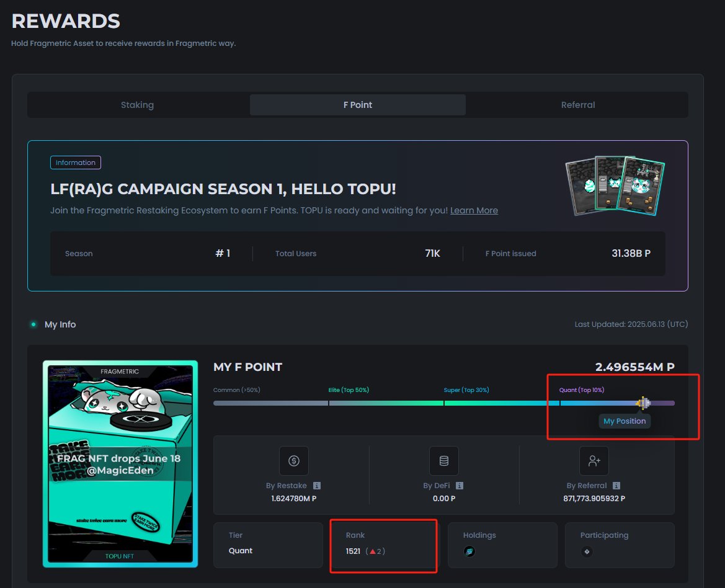Click the 1.624780M P restake value
This screenshot has height=588, width=725.
point(293,498)
